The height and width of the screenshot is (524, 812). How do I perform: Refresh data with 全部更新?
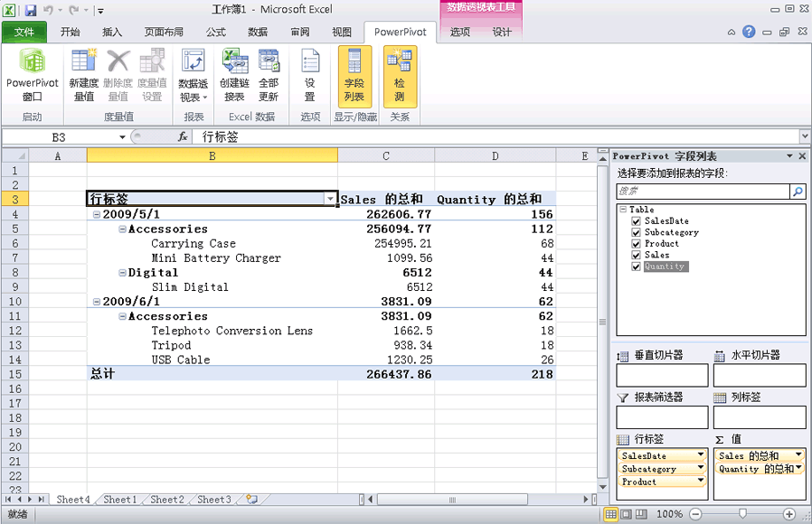click(269, 77)
